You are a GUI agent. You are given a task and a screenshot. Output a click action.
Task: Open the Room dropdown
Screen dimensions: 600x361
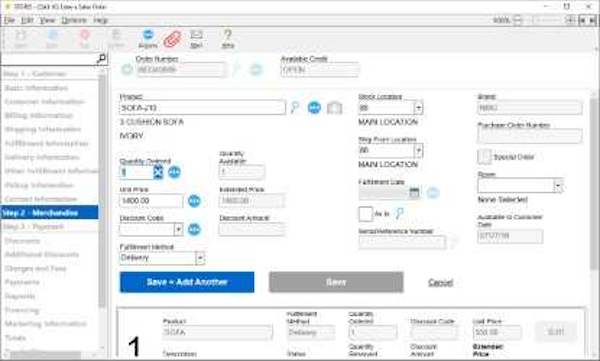(x=558, y=186)
